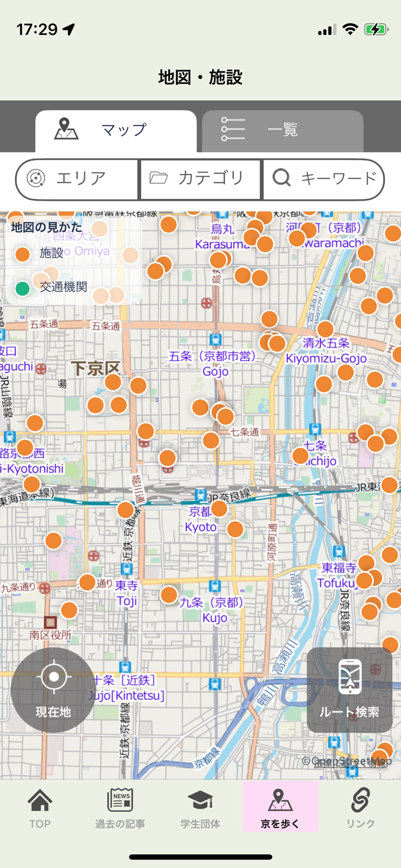Open the リンク chain link tab
The height and width of the screenshot is (868, 401).
(x=361, y=808)
